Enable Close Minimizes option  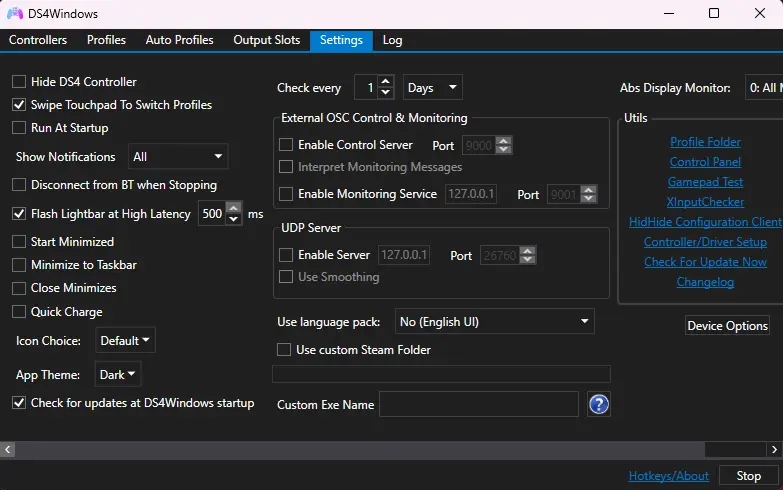tap(19, 287)
